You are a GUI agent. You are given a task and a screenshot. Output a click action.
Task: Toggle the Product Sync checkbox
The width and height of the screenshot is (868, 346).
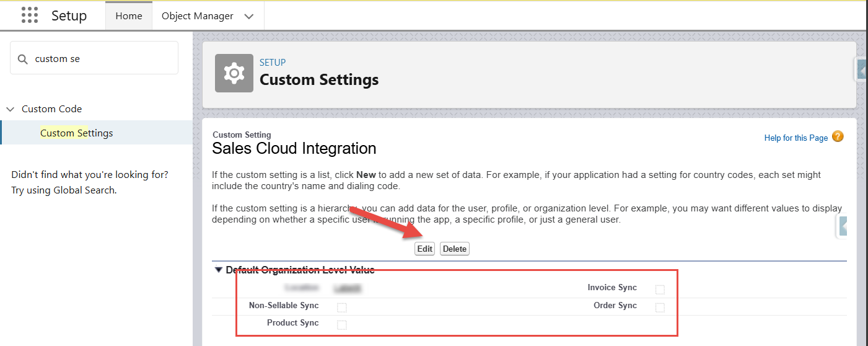click(x=341, y=325)
